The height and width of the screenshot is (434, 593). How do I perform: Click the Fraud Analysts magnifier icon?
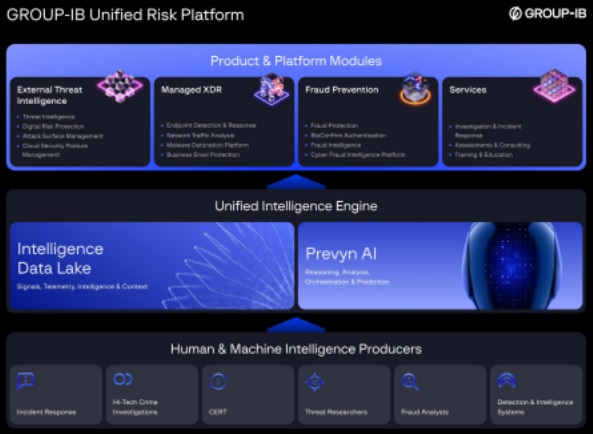click(x=410, y=381)
